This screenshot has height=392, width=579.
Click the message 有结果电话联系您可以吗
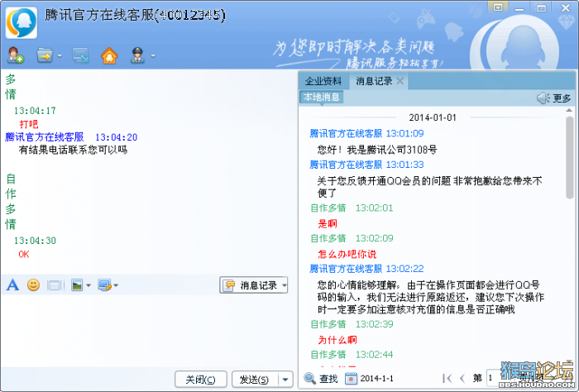click(73, 150)
